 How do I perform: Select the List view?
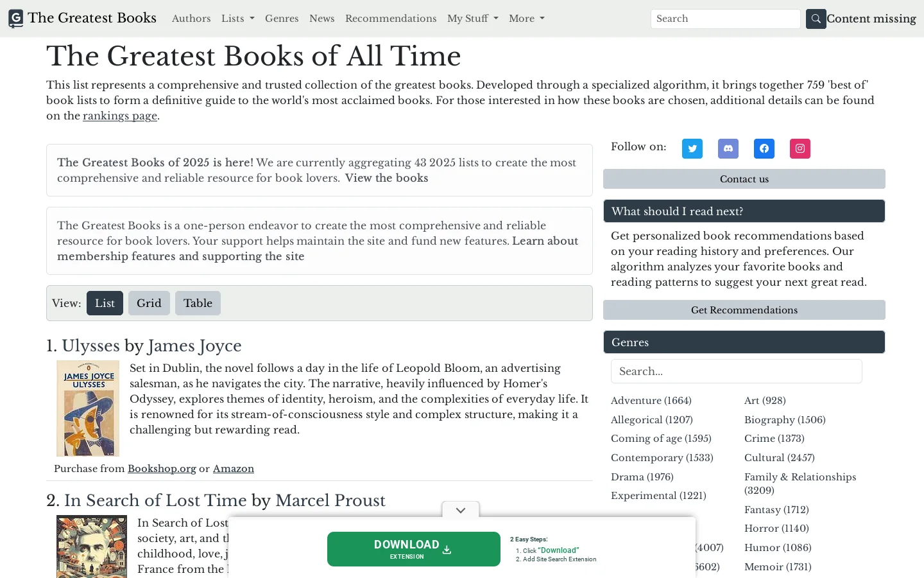tap(105, 303)
